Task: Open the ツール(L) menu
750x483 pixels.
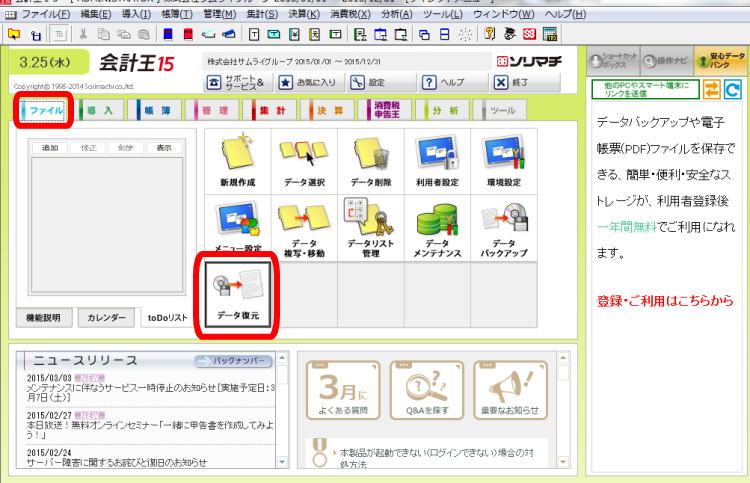Action: pos(443,15)
